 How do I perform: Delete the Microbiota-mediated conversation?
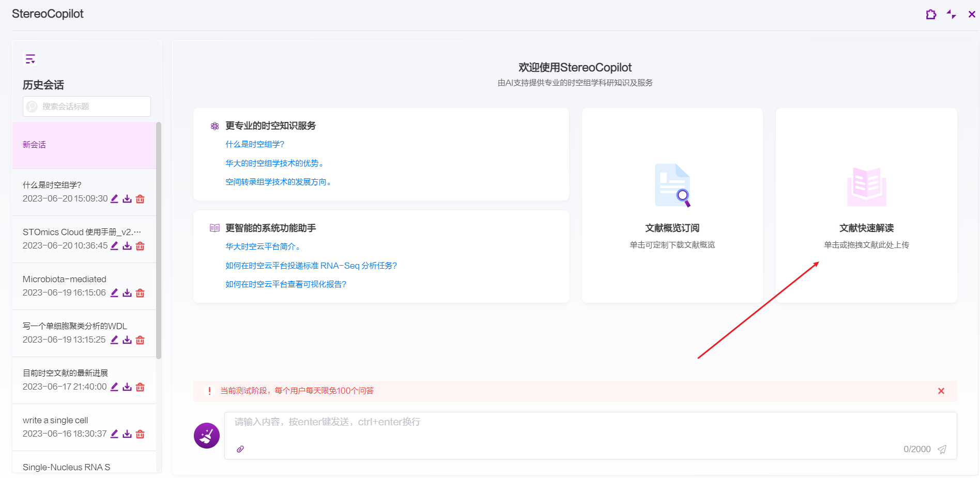[x=140, y=293]
